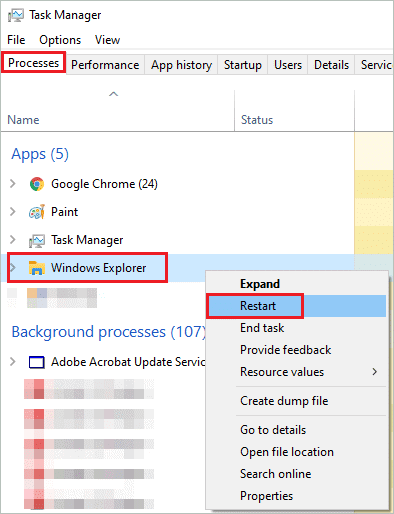
Task: Switch to the App history tab
Action: 181,65
